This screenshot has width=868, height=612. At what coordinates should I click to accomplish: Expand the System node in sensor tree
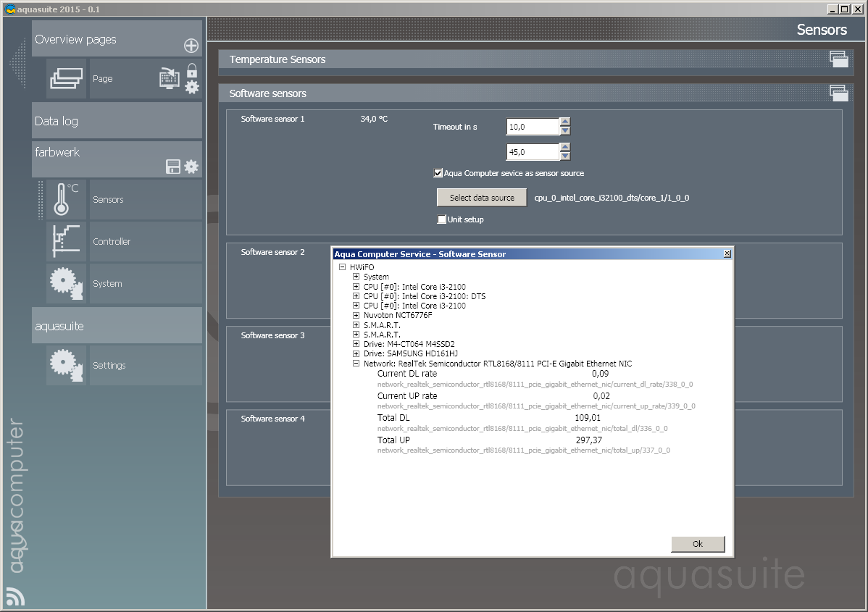[356, 277]
